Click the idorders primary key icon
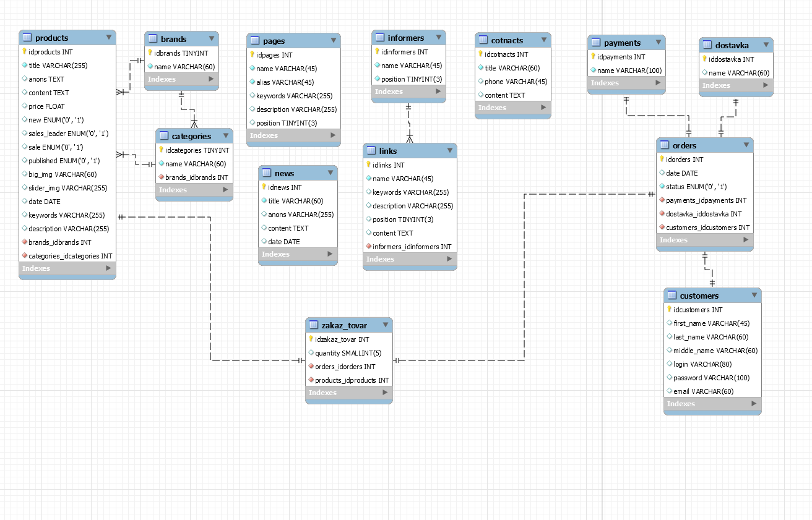 pyautogui.click(x=662, y=160)
